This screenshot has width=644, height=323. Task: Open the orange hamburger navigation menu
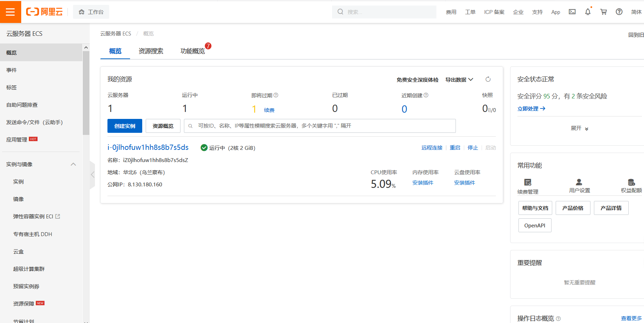pyautogui.click(x=10, y=11)
